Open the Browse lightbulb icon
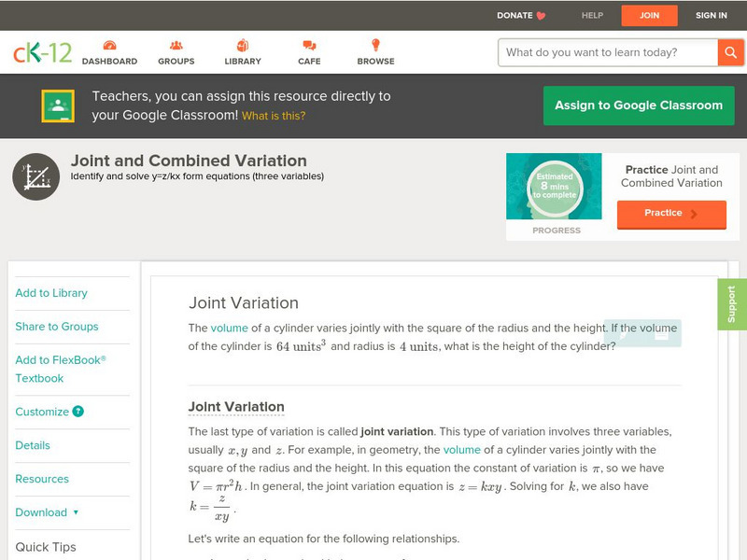 (x=375, y=45)
